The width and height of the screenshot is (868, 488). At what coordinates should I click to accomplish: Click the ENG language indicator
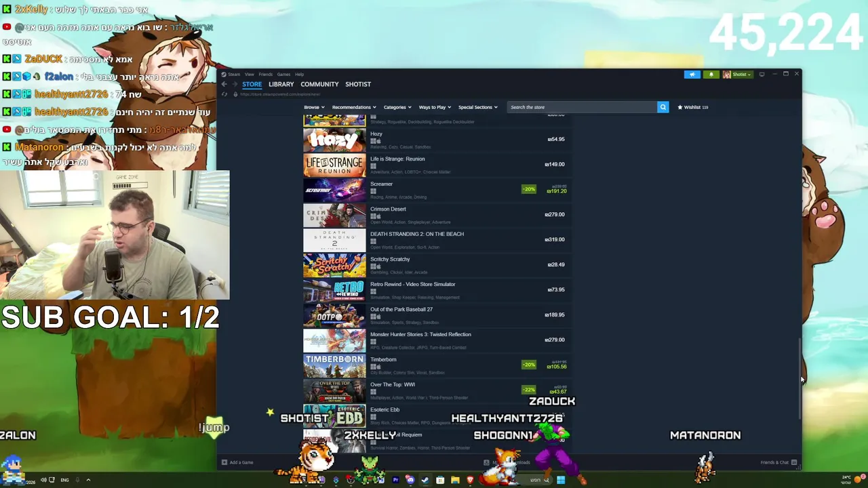[64, 480]
